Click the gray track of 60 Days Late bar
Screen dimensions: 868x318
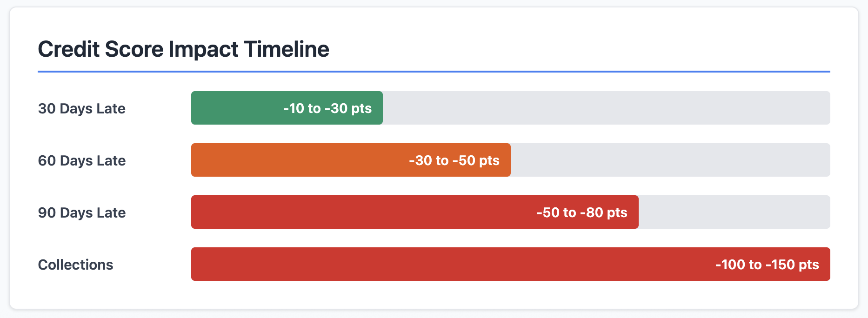(670, 160)
